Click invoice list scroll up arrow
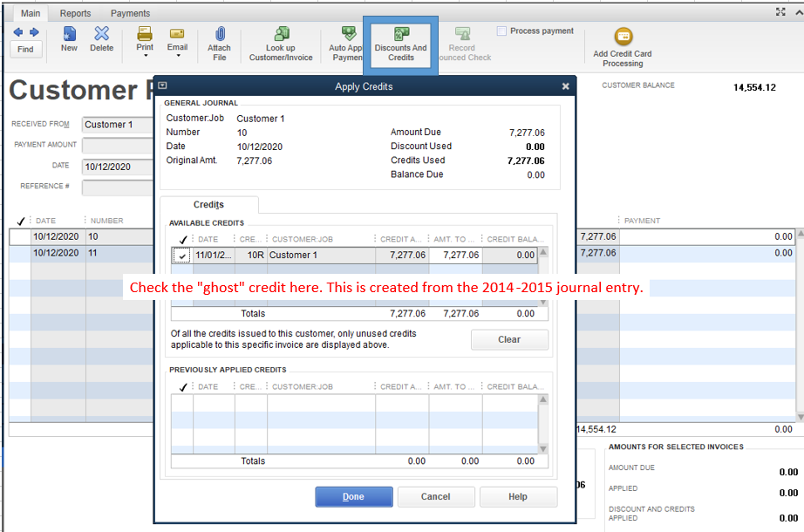This screenshot has width=804, height=532. coord(800,234)
